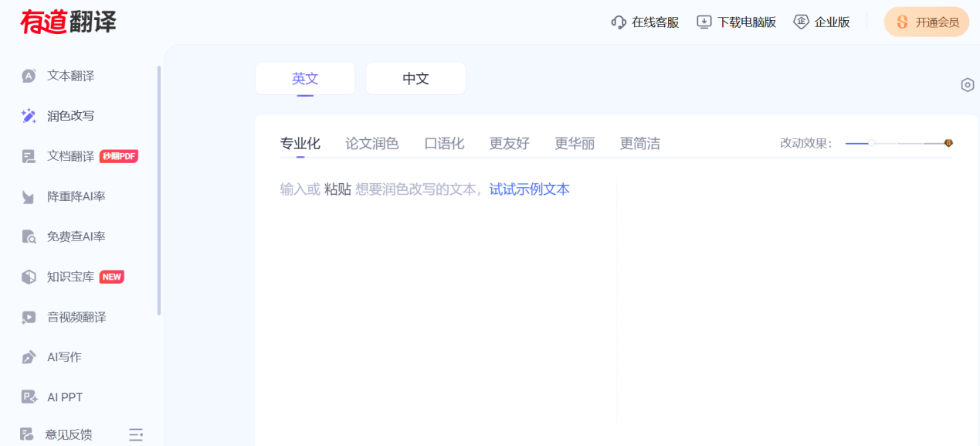Click the 音视频翻译 play icon
The height and width of the screenshot is (446, 980).
[29, 317]
